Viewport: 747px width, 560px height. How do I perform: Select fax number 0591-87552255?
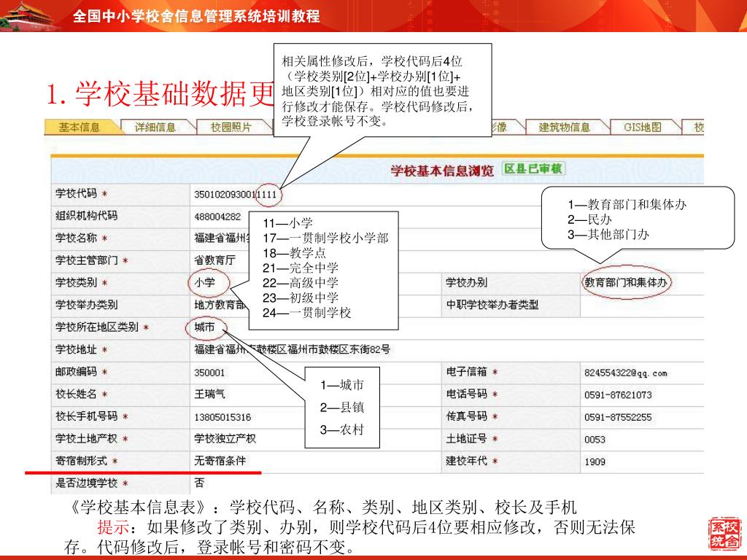(x=618, y=417)
